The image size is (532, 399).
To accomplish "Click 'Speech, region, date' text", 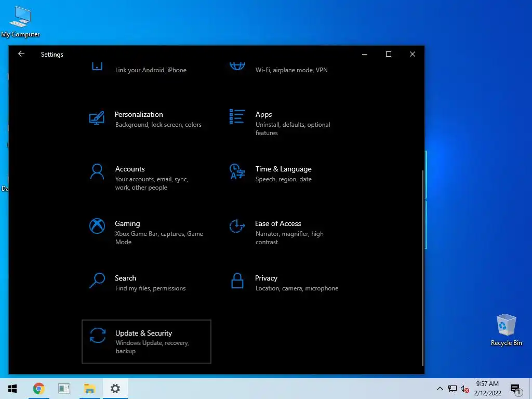I will (283, 179).
